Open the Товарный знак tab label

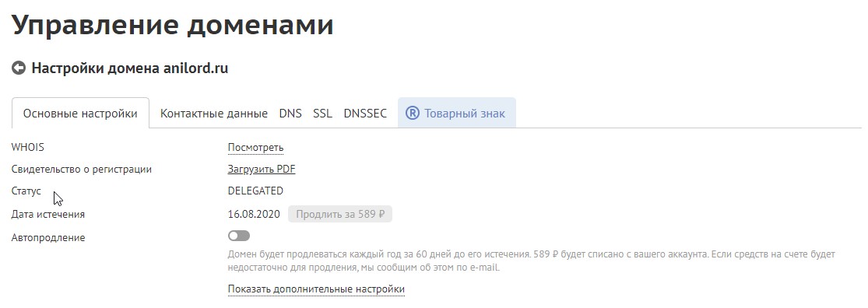tap(465, 114)
